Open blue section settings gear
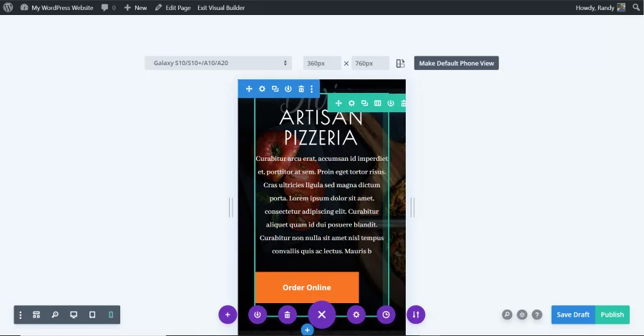The image size is (644, 336). point(262,89)
